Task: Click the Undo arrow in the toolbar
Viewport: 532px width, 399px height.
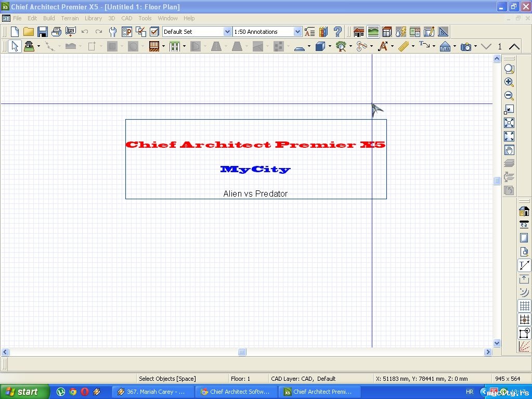Action: (x=84, y=32)
